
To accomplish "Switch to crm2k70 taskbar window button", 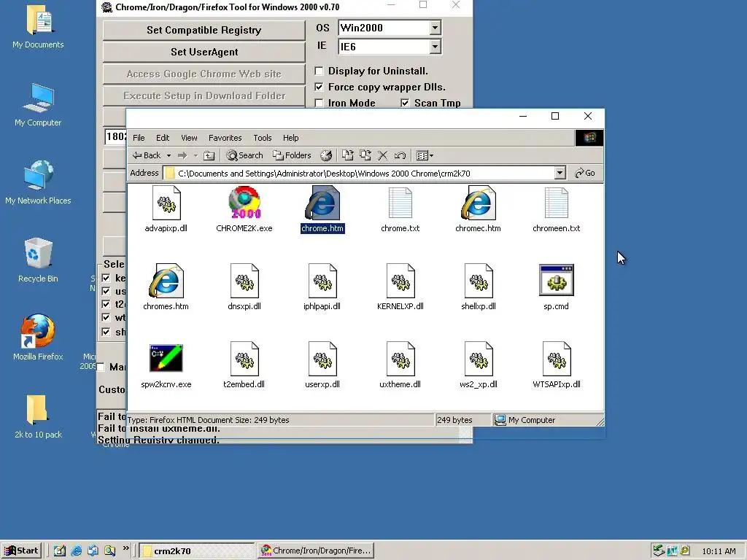I will click(x=197, y=551).
